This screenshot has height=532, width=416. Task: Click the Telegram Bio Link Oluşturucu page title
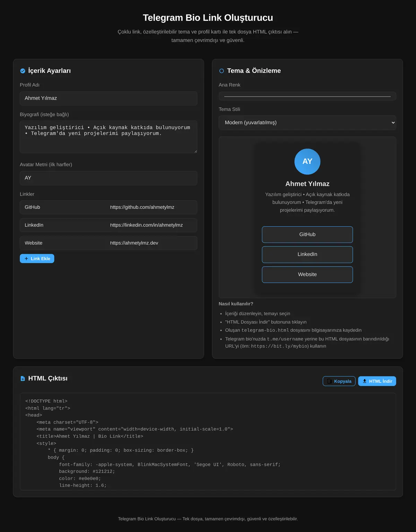(208, 18)
